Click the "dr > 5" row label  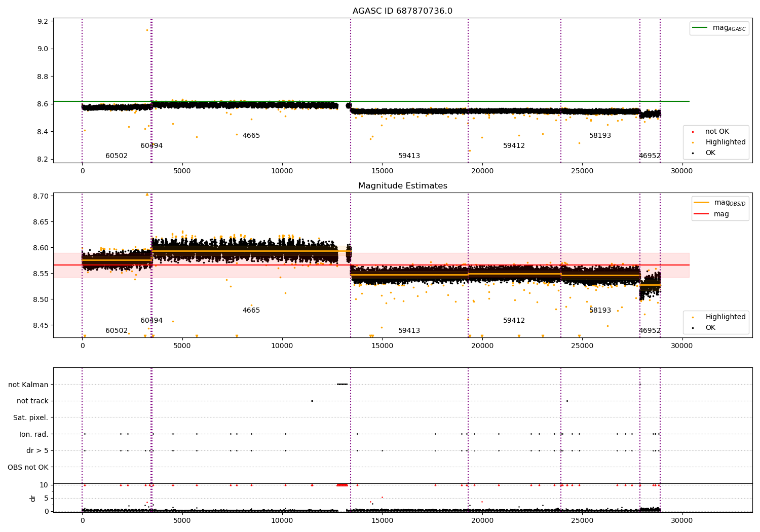pos(37,450)
